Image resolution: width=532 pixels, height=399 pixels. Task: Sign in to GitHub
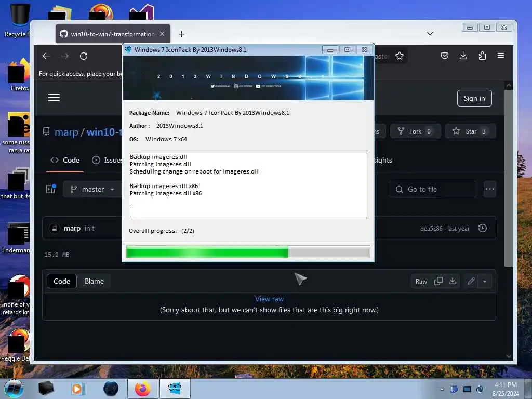tap(474, 98)
